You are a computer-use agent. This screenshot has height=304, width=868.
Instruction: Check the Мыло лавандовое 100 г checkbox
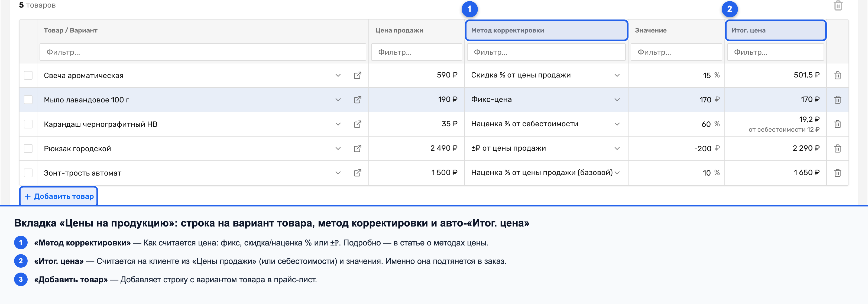pyautogui.click(x=28, y=99)
